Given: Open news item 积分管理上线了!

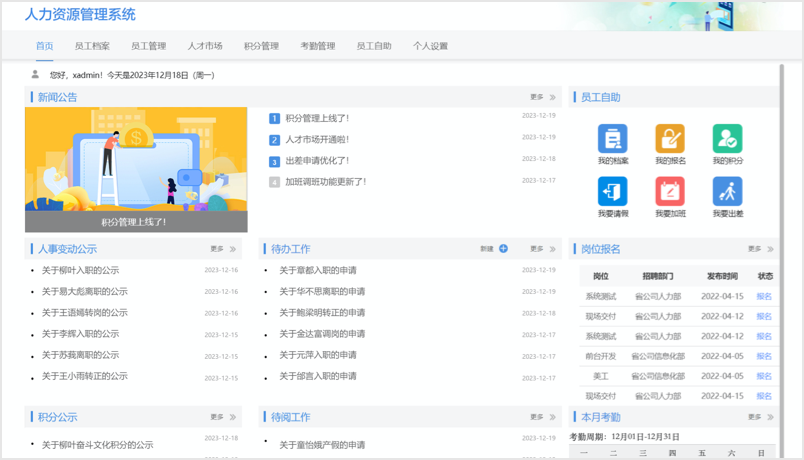Looking at the screenshot, I should [x=316, y=118].
